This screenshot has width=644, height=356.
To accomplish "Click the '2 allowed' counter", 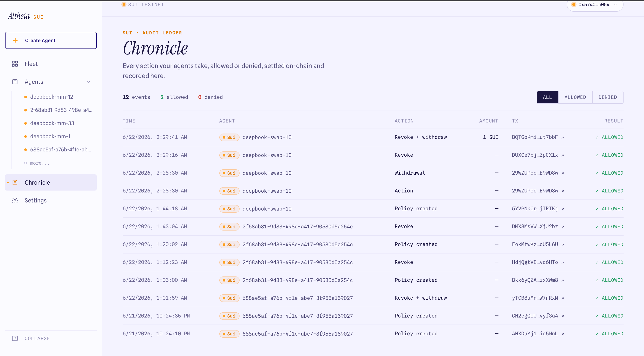I will (174, 97).
